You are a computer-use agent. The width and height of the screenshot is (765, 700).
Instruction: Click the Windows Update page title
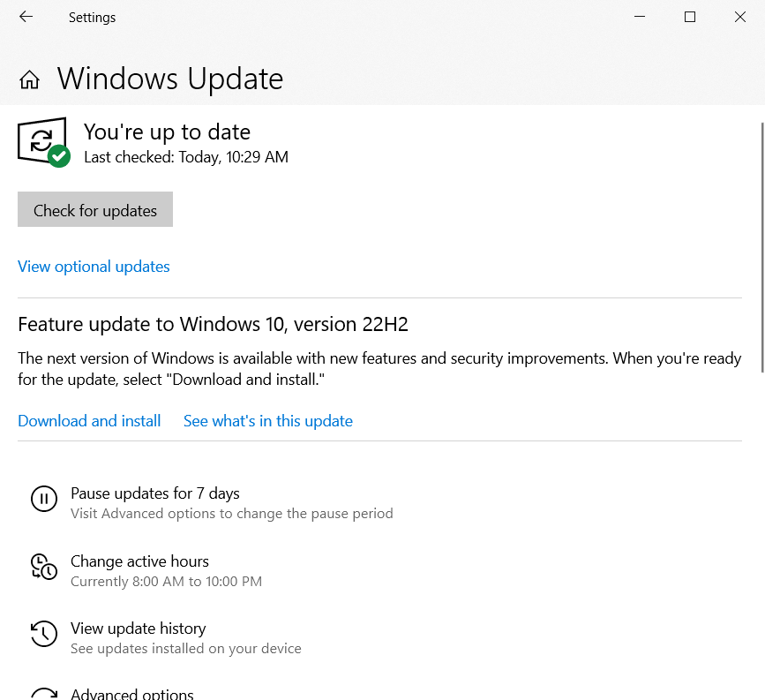[x=170, y=79]
